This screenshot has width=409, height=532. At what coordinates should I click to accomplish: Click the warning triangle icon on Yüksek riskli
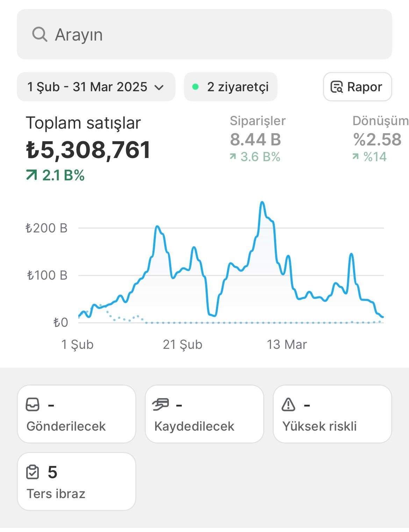[x=288, y=404]
